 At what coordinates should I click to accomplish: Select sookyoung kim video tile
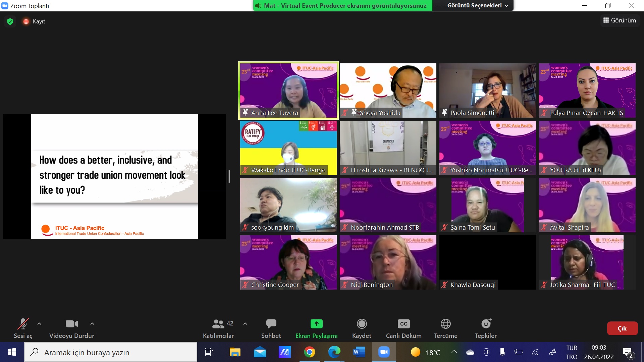coord(288,205)
